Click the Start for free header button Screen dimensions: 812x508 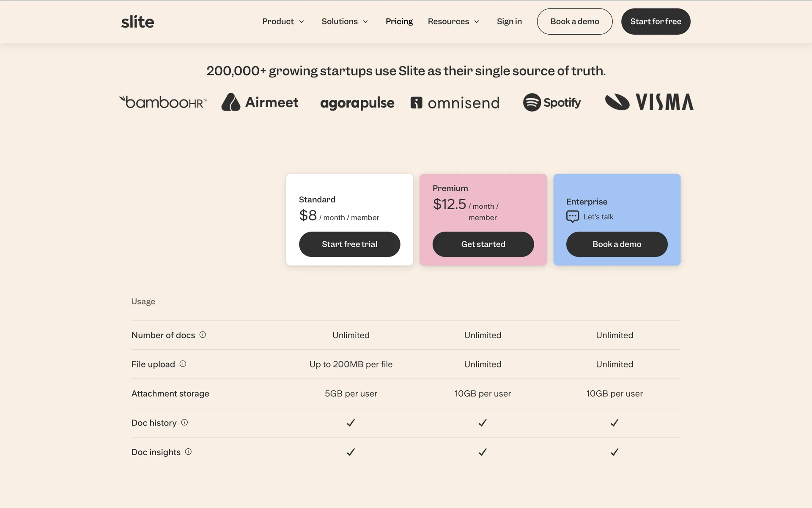click(x=656, y=22)
